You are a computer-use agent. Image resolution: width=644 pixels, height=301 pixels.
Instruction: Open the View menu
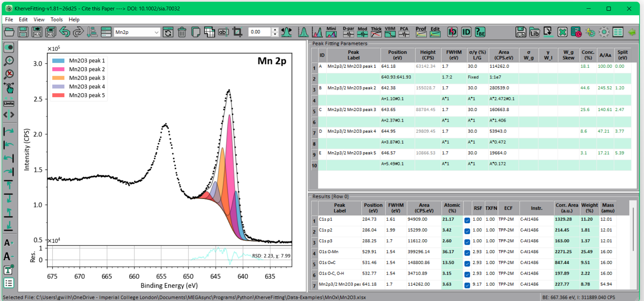pyautogui.click(x=39, y=19)
